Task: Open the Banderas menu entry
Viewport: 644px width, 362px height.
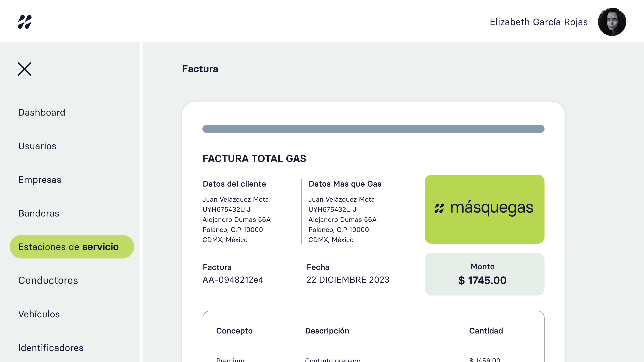Action: (39, 213)
